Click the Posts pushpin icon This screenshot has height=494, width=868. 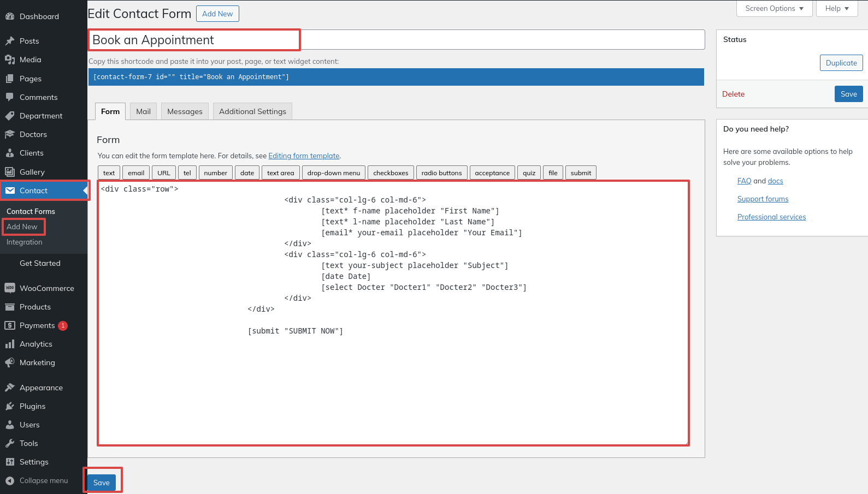tap(10, 41)
